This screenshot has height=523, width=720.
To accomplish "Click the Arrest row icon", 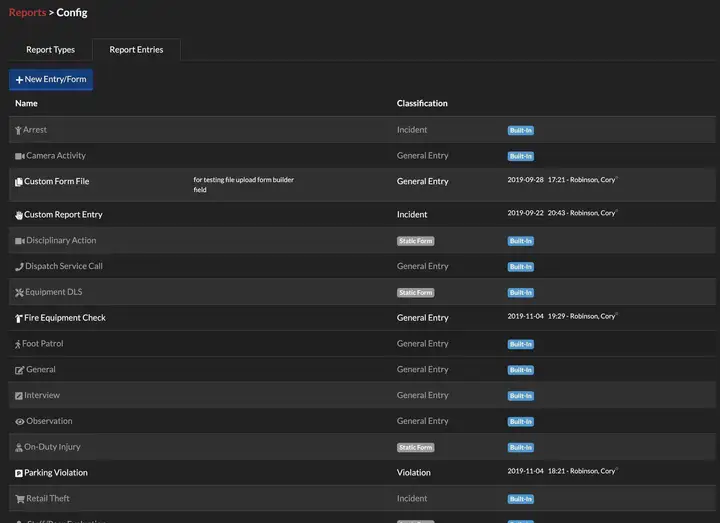I will coord(18,130).
